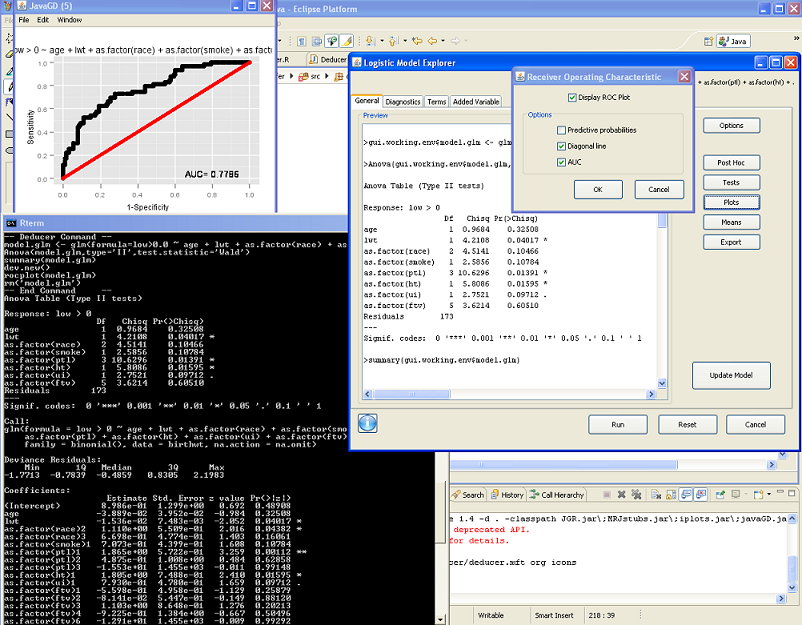Select the Java perspective button
This screenshot has width=802, height=625.
click(733, 41)
